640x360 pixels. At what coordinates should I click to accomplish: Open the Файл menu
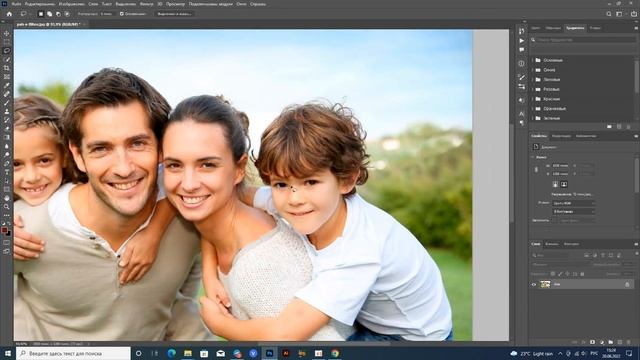pos(16,4)
